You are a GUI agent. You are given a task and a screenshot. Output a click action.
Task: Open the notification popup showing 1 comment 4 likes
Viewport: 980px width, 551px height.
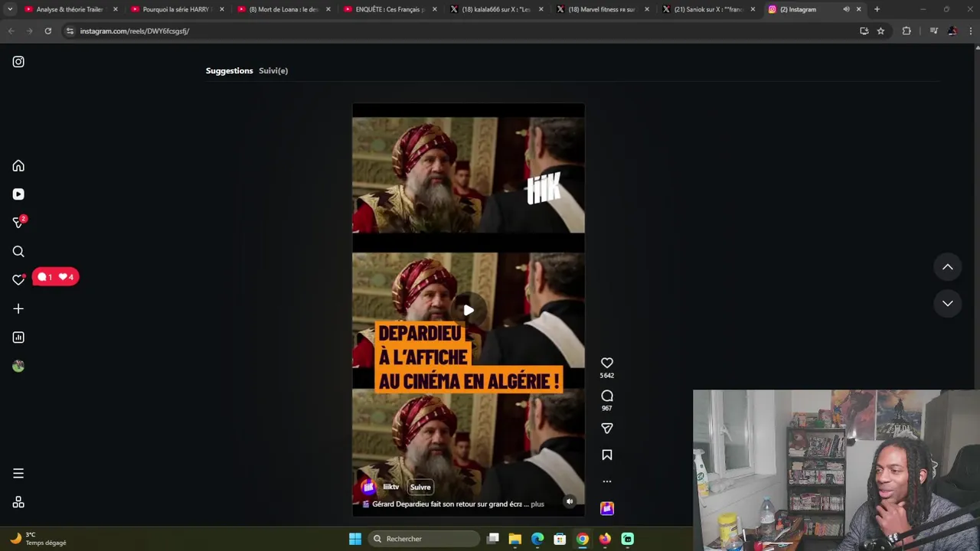coord(56,277)
